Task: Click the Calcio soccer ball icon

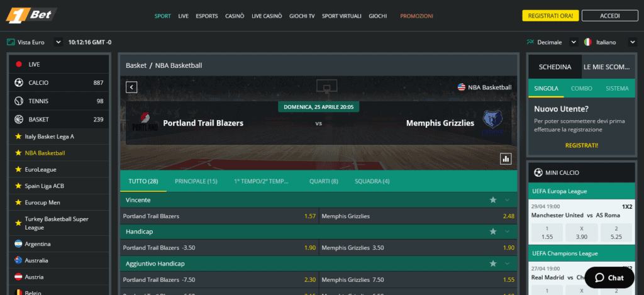Action: coord(18,82)
